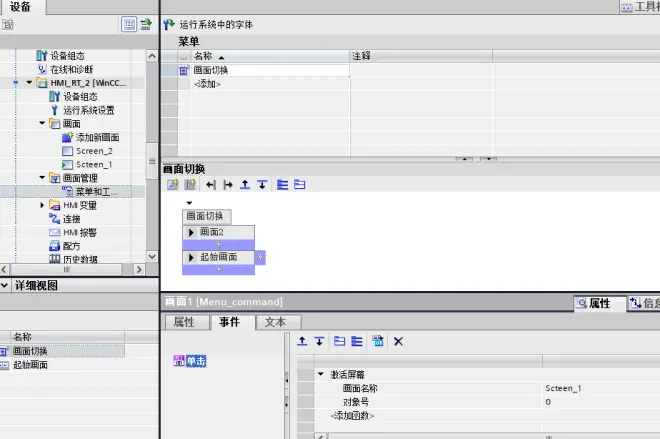Switch to the 属性 tab in inspector
Screen dimensions: 660x439
[x=184, y=322]
